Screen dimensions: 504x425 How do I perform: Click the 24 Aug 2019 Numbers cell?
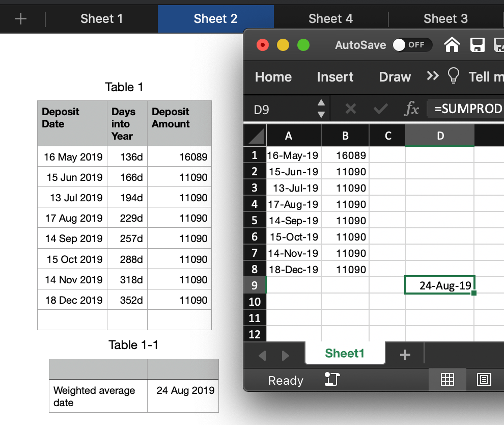click(x=183, y=396)
